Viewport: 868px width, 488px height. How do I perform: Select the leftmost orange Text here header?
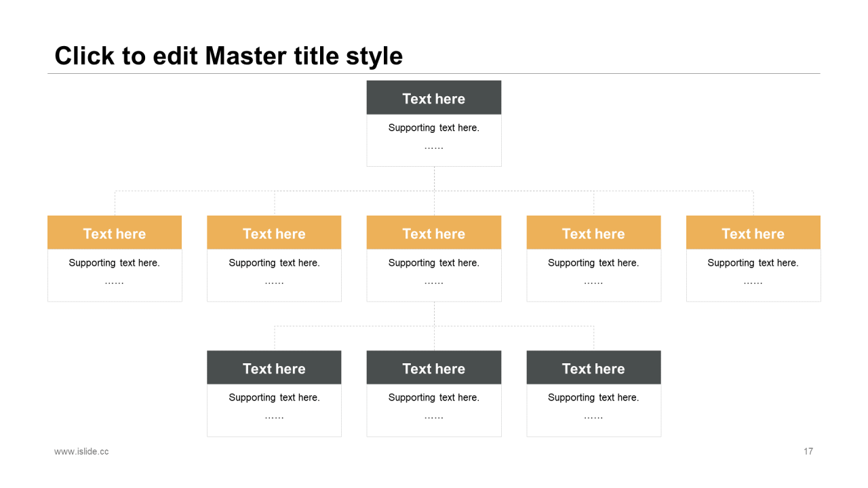[x=115, y=233]
